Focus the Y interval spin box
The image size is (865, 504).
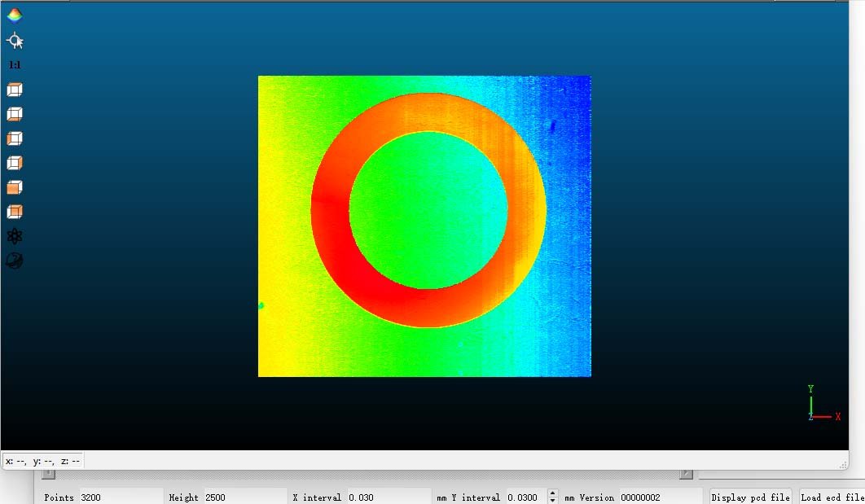527,497
